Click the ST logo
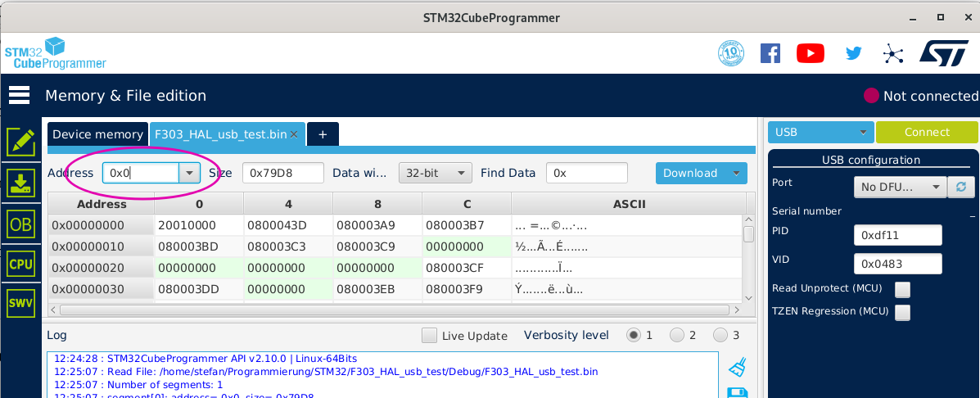Screen dimensions: 980x398 coord(944,53)
